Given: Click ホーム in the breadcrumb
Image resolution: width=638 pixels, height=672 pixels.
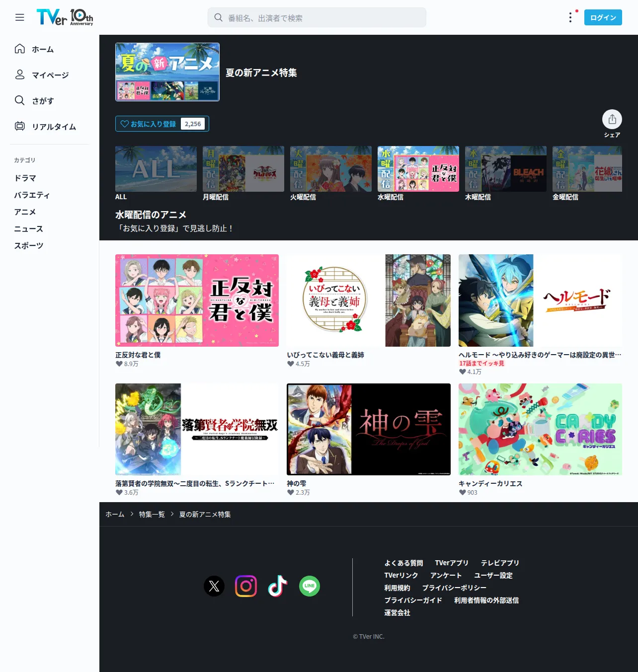Looking at the screenshot, I should [x=115, y=514].
